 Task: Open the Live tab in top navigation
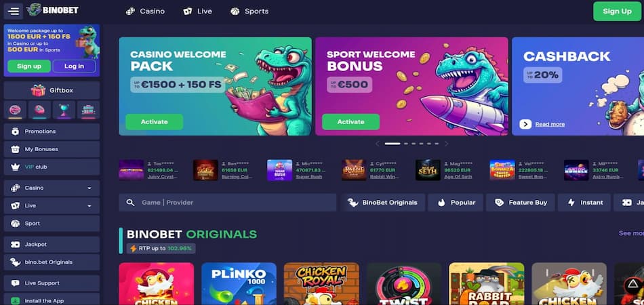198,12
